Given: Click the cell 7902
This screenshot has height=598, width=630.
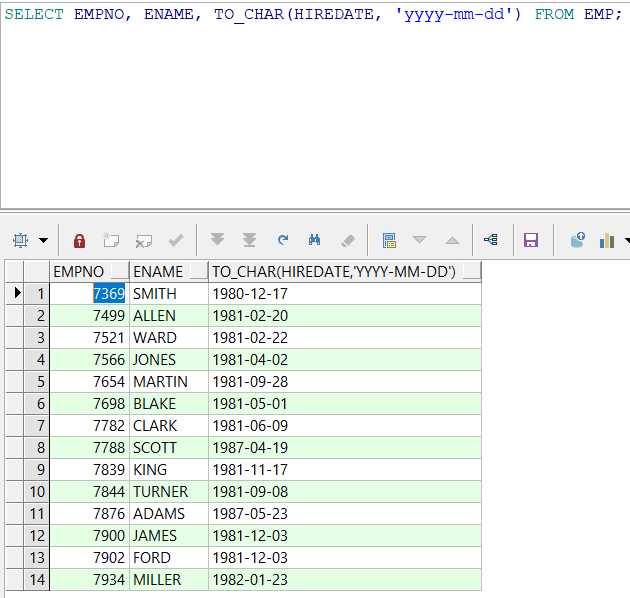Looking at the screenshot, I should (90, 558).
